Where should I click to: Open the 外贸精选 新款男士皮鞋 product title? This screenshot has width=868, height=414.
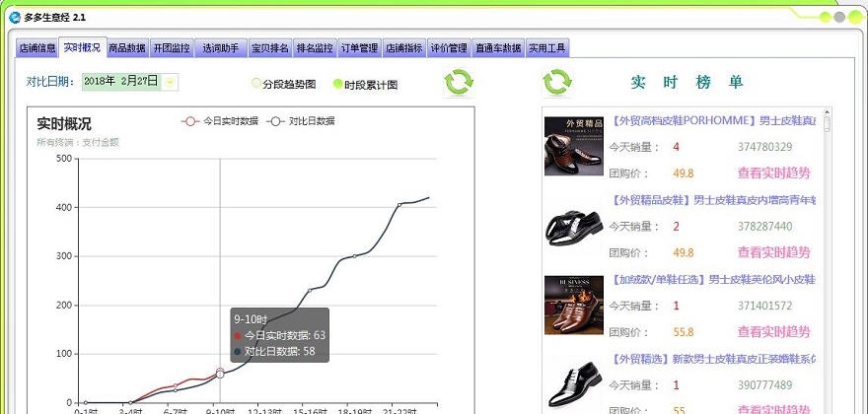coord(714,359)
